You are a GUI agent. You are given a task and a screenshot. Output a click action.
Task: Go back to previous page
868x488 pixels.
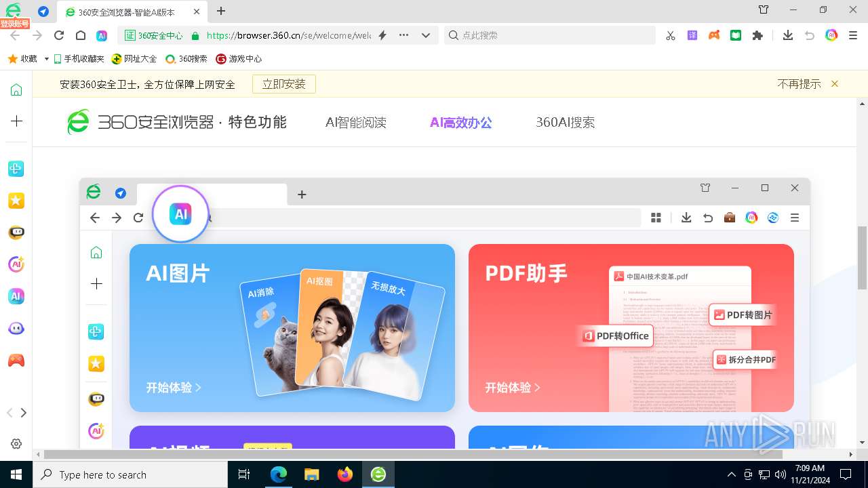16,35
